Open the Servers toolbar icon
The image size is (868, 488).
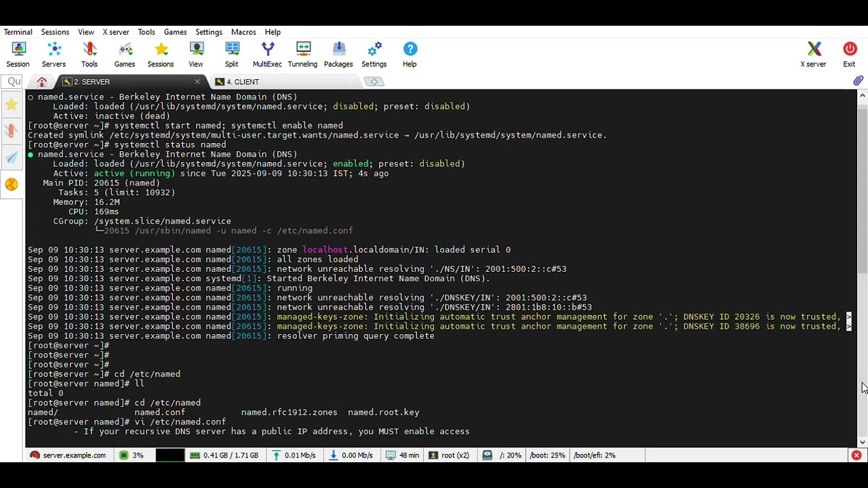point(54,54)
